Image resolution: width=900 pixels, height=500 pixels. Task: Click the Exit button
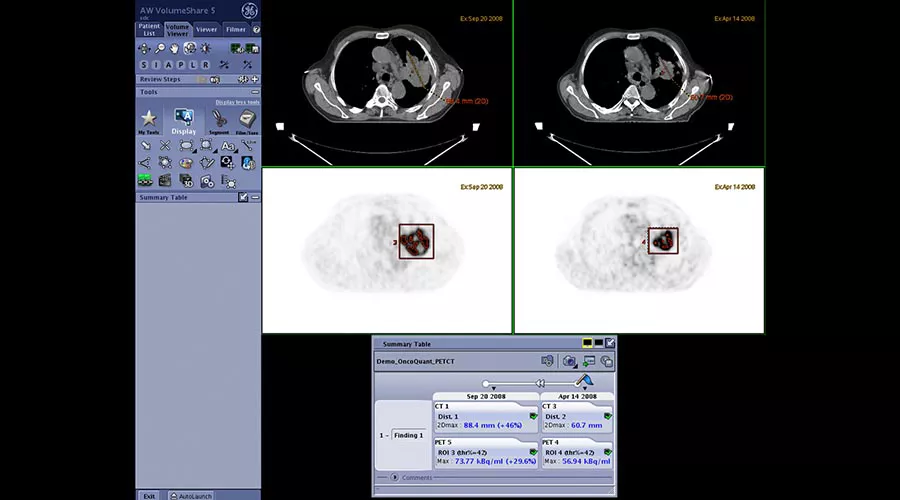pos(149,496)
